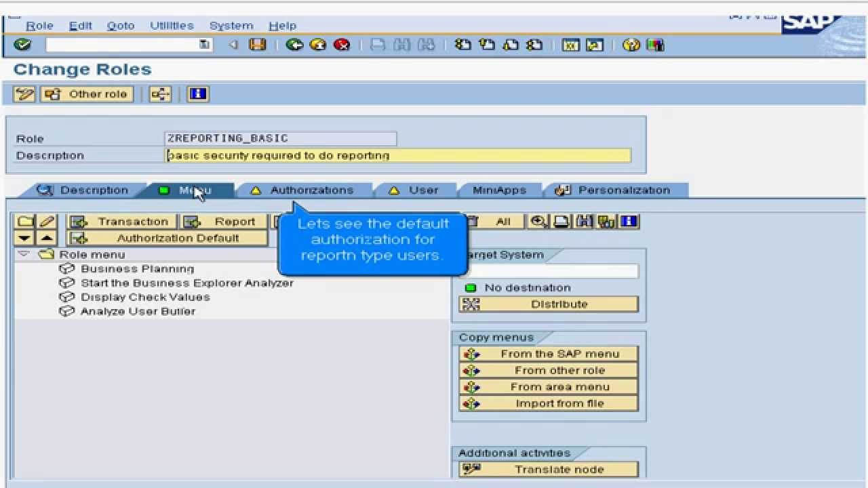Toggle Display/Change pencil icon below title
This screenshot has width=868, height=488.
24,94
